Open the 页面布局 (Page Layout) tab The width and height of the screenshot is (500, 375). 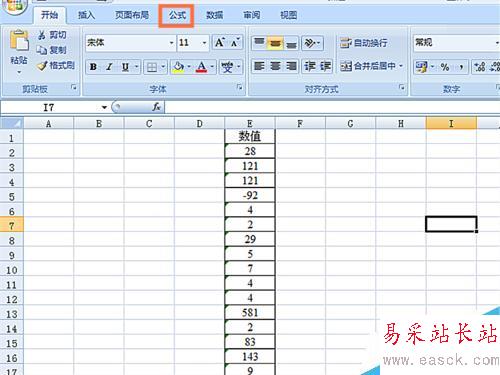[132, 15]
